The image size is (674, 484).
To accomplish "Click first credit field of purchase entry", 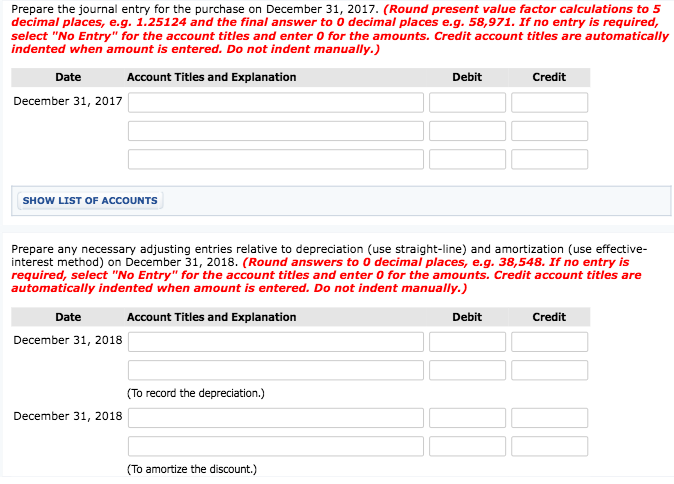I will click(x=549, y=102).
